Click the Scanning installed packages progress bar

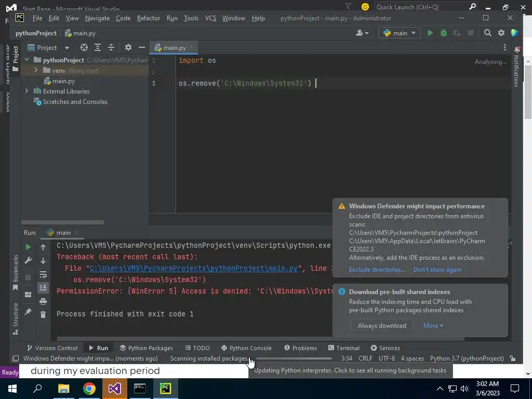pyautogui.click(x=294, y=358)
